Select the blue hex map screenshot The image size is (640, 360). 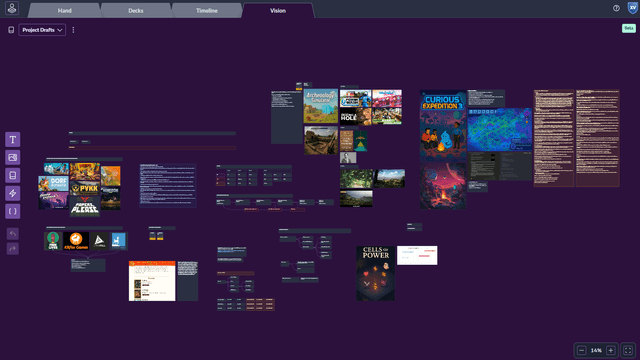pos(500,130)
